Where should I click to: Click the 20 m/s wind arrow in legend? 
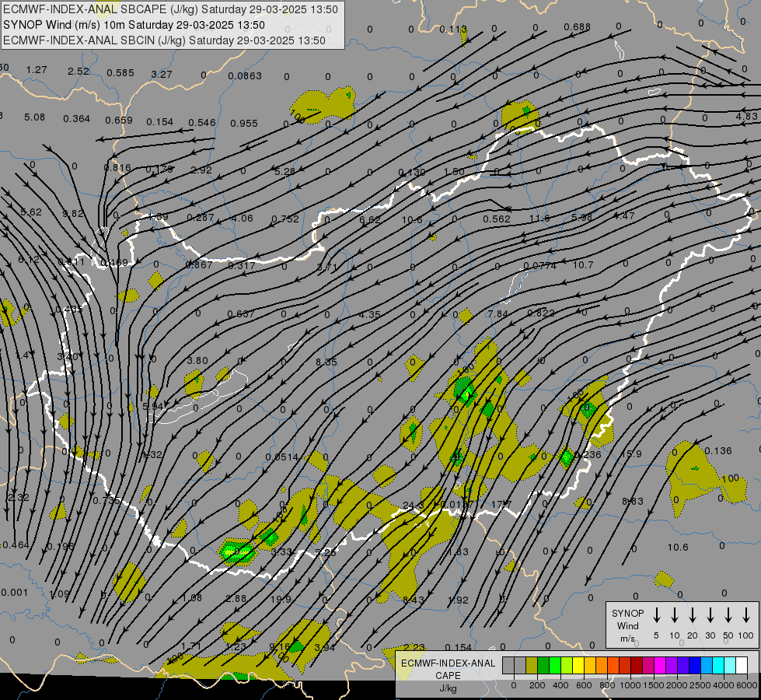point(693,615)
